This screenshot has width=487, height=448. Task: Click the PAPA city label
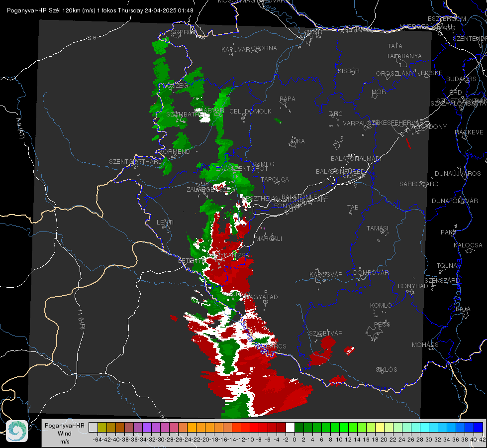click(288, 99)
